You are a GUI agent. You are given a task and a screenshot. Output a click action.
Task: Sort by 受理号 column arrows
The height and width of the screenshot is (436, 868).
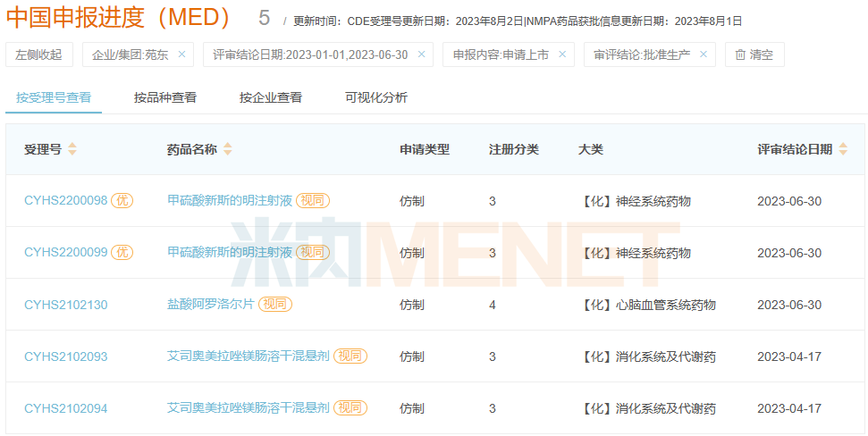click(72, 149)
